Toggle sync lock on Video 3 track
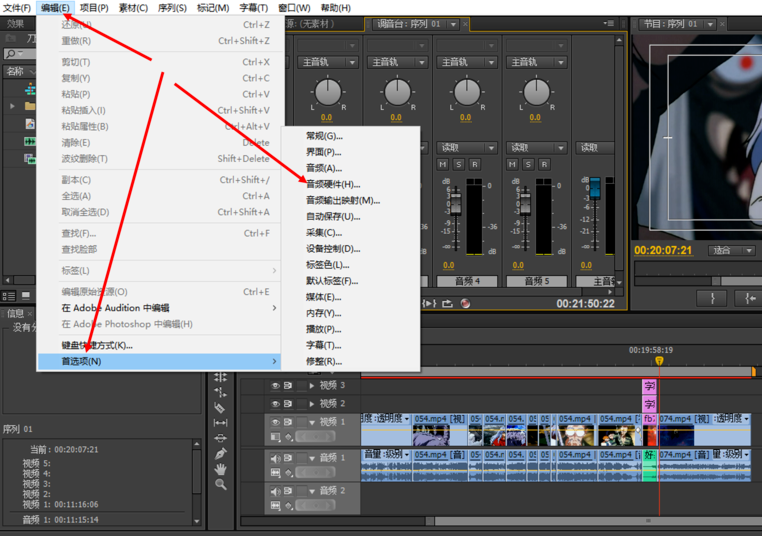The height and width of the screenshot is (536, 762). pyautogui.click(x=288, y=385)
